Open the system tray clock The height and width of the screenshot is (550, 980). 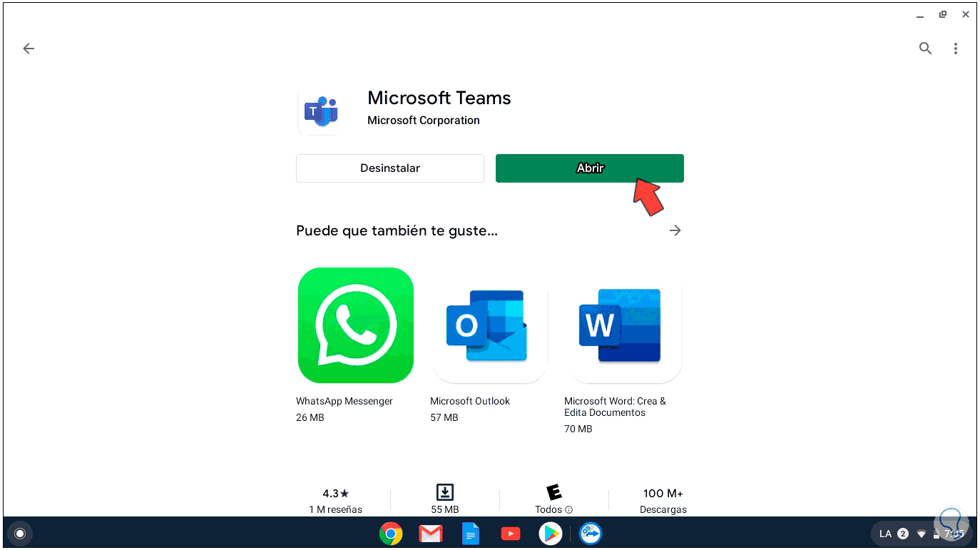[x=954, y=534]
